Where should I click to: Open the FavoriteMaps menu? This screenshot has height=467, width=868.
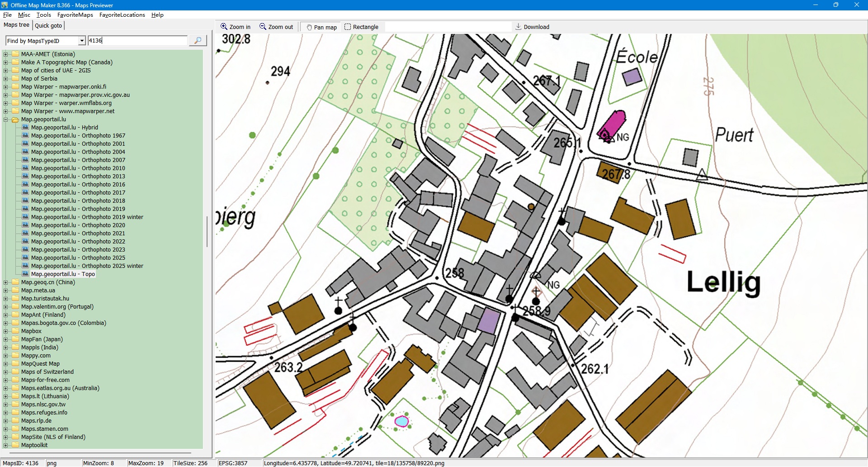click(75, 15)
